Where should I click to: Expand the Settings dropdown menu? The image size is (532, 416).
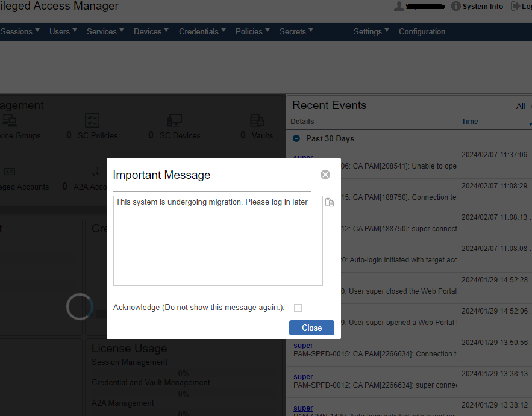(x=371, y=31)
